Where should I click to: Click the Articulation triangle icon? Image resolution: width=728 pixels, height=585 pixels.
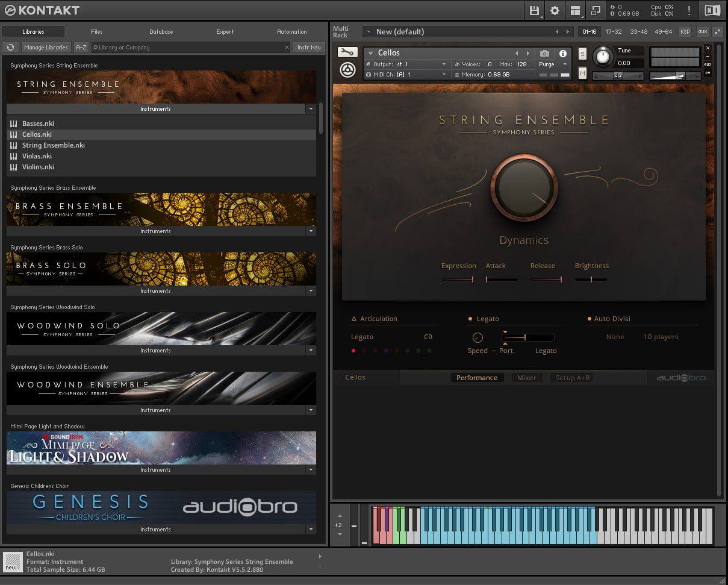[x=354, y=319]
